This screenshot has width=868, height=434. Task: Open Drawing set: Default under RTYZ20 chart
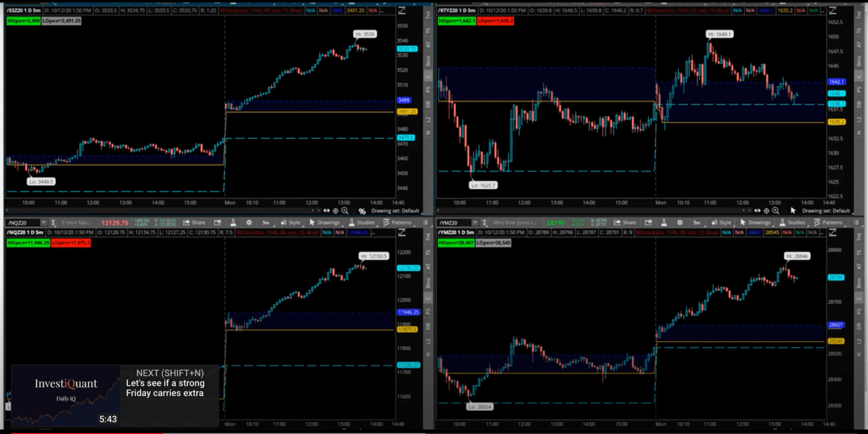pyautogui.click(x=826, y=210)
